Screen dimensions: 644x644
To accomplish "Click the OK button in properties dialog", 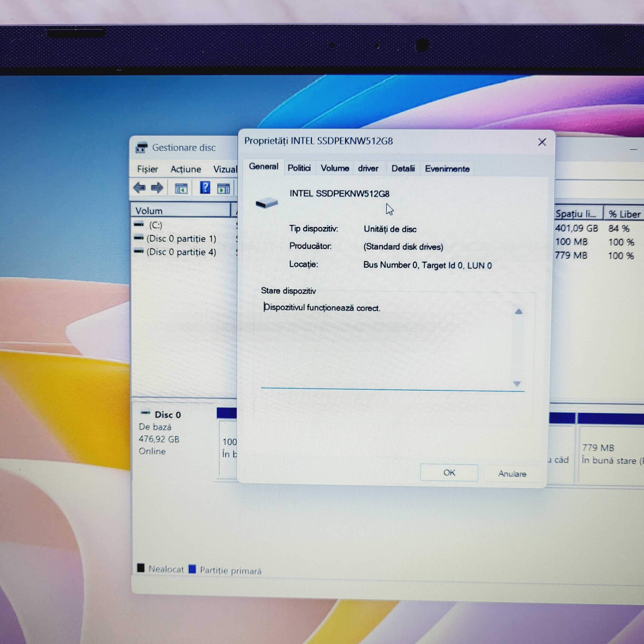I will point(449,473).
